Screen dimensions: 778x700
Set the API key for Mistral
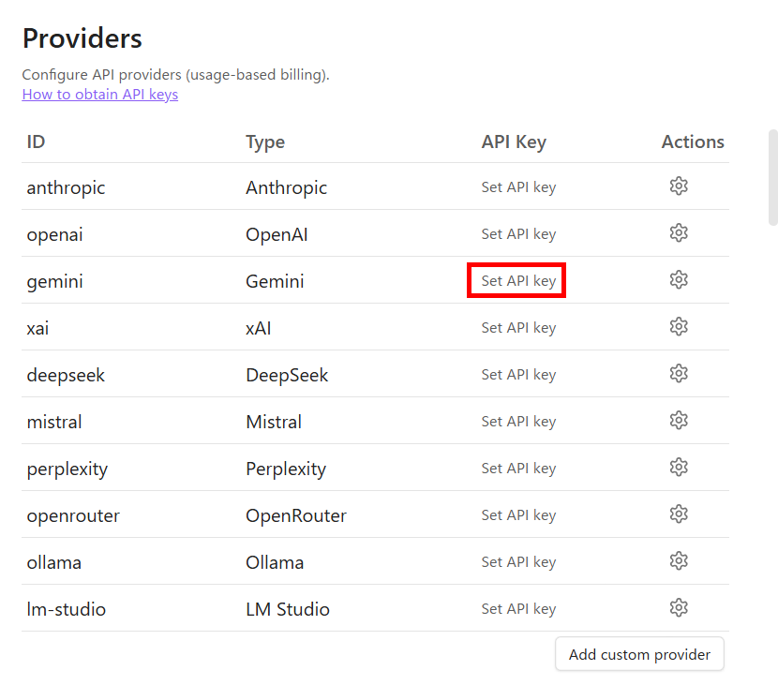[x=518, y=422]
